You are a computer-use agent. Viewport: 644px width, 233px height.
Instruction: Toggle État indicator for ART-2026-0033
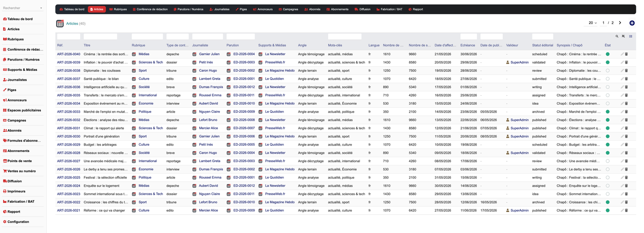click(x=607, y=112)
